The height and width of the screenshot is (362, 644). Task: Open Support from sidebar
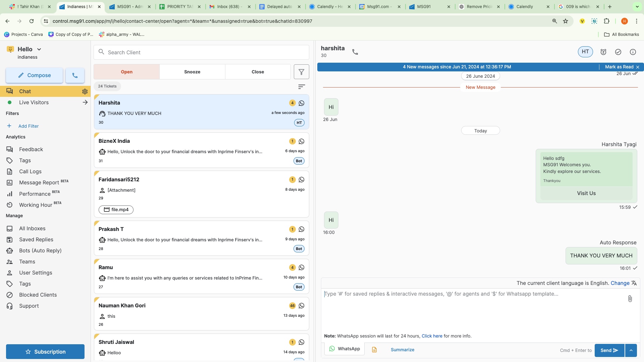click(x=29, y=306)
